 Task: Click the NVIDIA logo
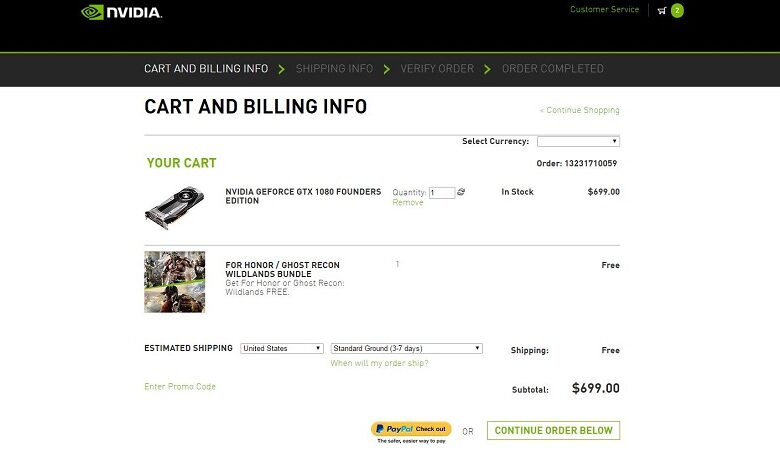pos(122,12)
